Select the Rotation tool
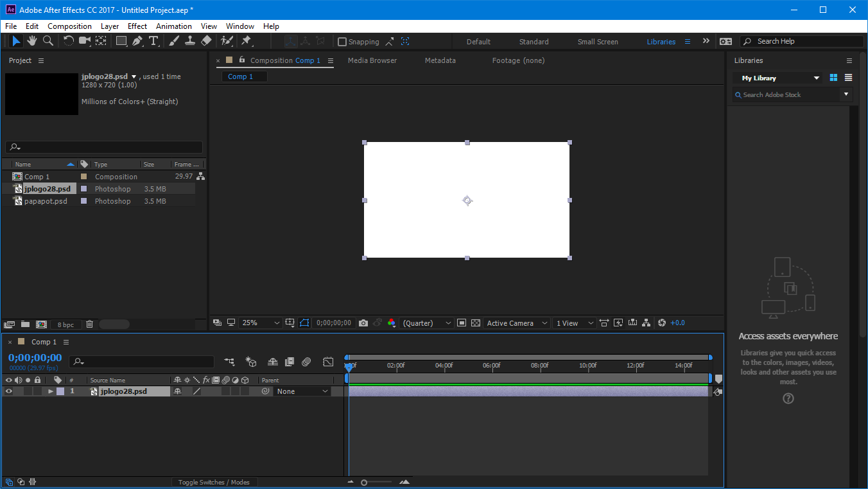This screenshot has width=868, height=489. point(68,40)
